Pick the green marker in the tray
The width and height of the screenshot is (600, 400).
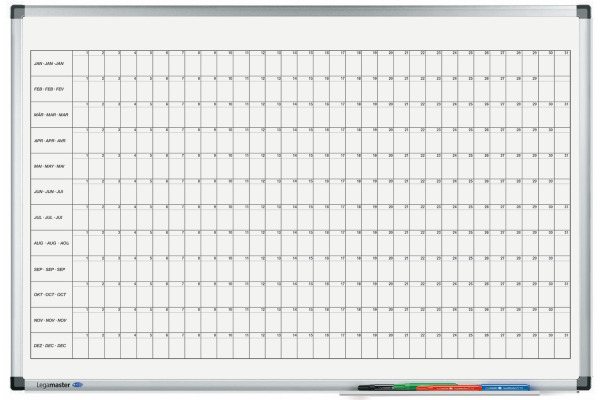tap(425, 385)
